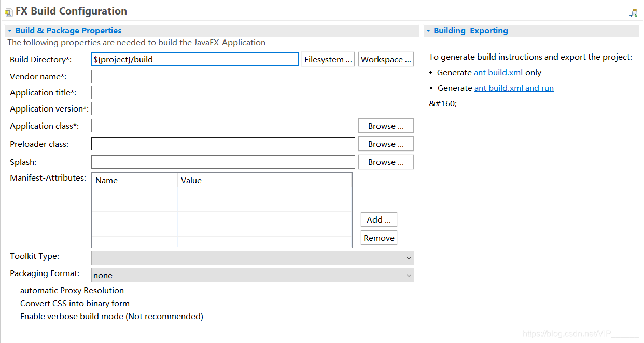Image resolution: width=644 pixels, height=343 pixels.
Task: Focus the Build Directory field
Action: coord(195,59)
